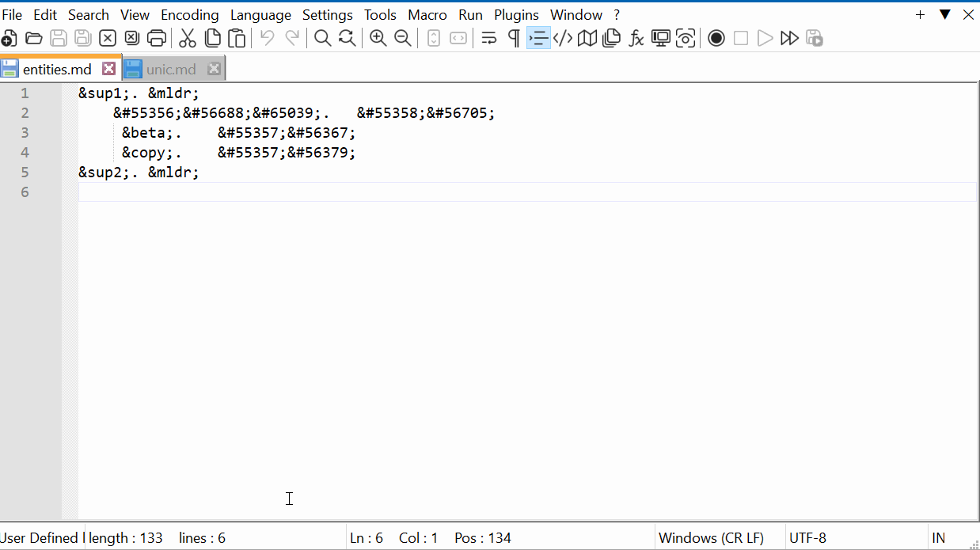Open the Macro menu
This screenshot has height=550, width=980.
pyautogui.click(x=427, y=15)
